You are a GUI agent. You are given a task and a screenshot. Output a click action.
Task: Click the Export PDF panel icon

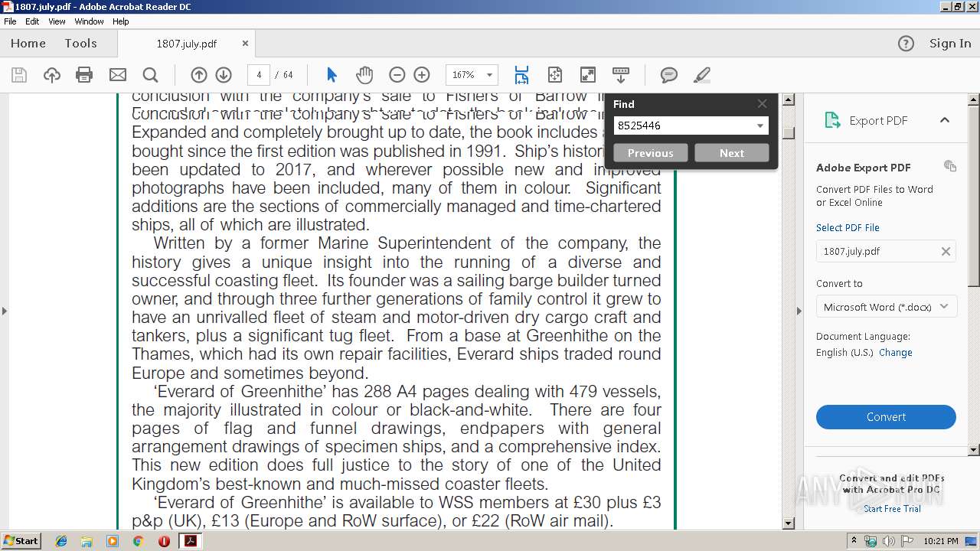click(832, 120)
